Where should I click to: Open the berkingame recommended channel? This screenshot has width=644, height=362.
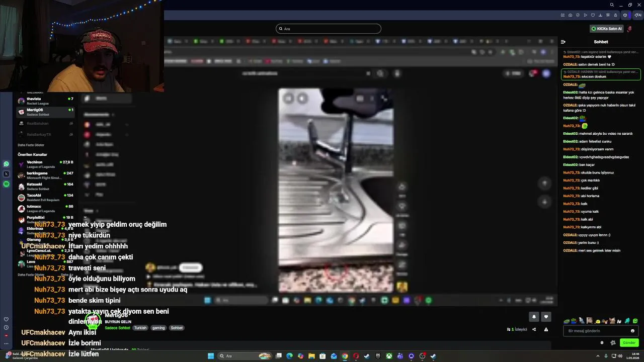(x=46, y=175)
